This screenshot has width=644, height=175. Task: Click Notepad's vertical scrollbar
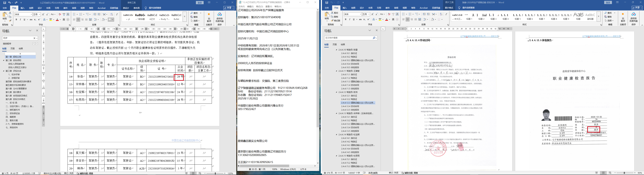(318, 86)
